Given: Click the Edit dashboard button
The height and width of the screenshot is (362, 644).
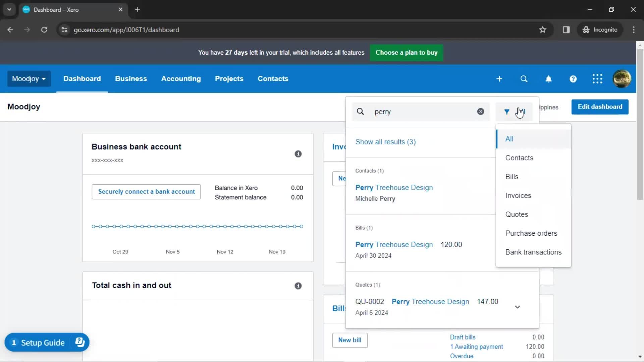Looking at the screenshot, I should (600, 107).
